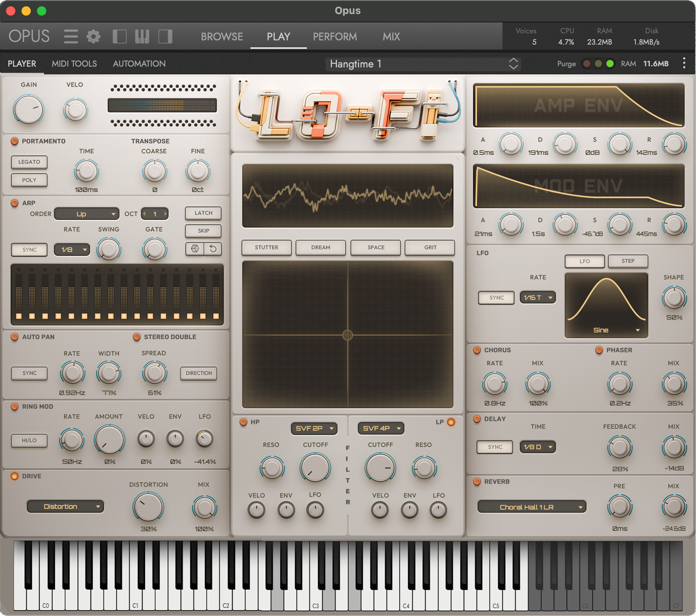Toggle the left panel view icon

click(120, 36)
